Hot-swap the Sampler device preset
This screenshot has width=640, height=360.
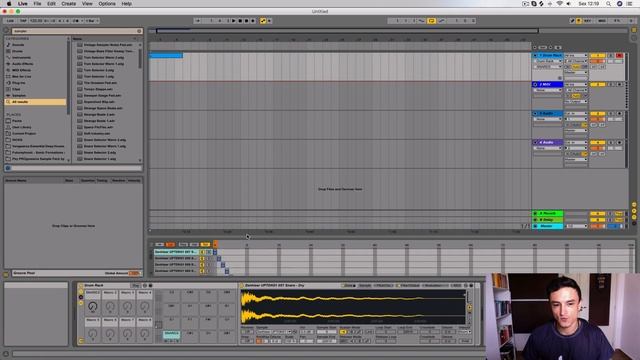tap(465, 285)
